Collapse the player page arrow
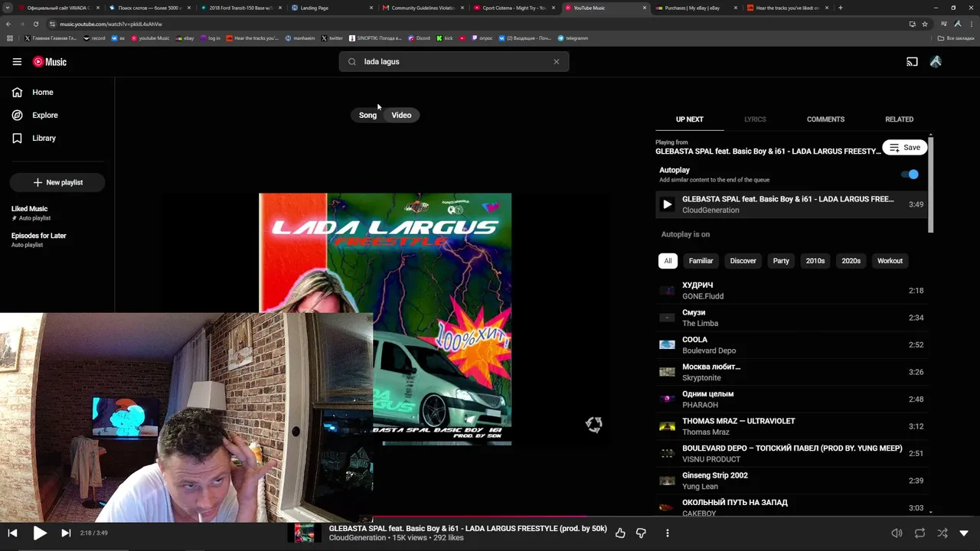Image resolution: width=980 pixels, height=551 pixels. (964, 533)
